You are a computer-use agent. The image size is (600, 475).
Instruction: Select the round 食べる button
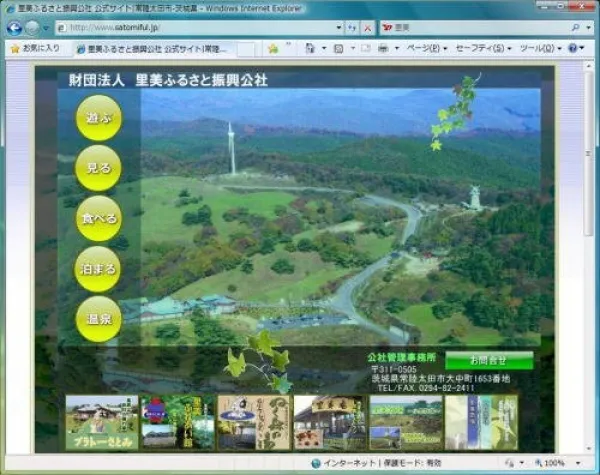point(98,218)
